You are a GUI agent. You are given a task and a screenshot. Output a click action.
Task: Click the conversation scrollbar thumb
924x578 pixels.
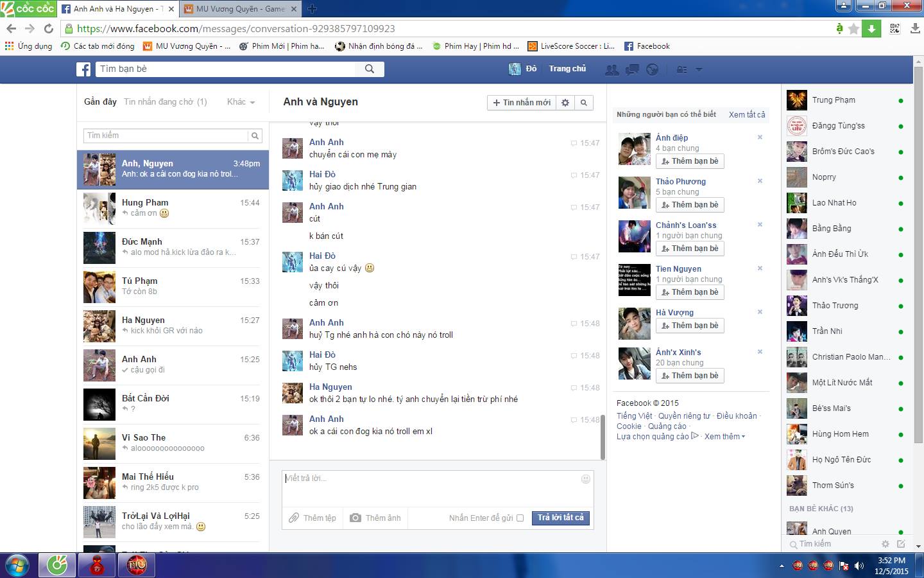pyautogui.click(x=603, y=437)
